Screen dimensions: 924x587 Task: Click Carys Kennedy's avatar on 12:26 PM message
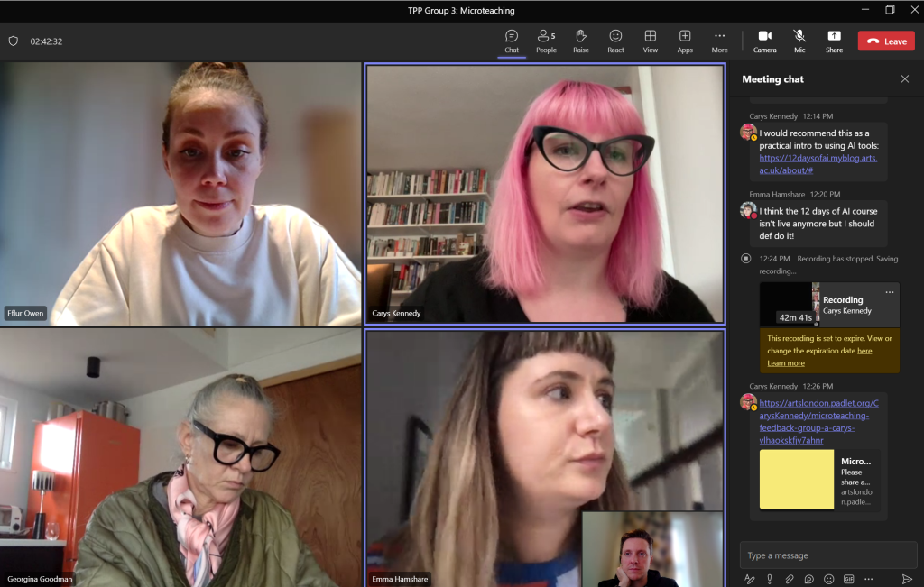[x=748, y=402]
